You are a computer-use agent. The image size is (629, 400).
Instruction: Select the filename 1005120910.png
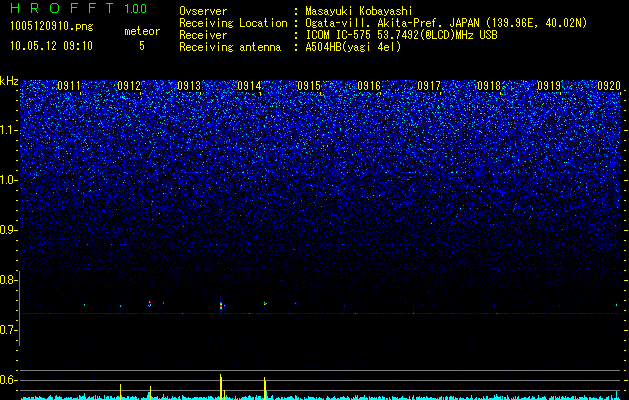[x=52, y=27]
